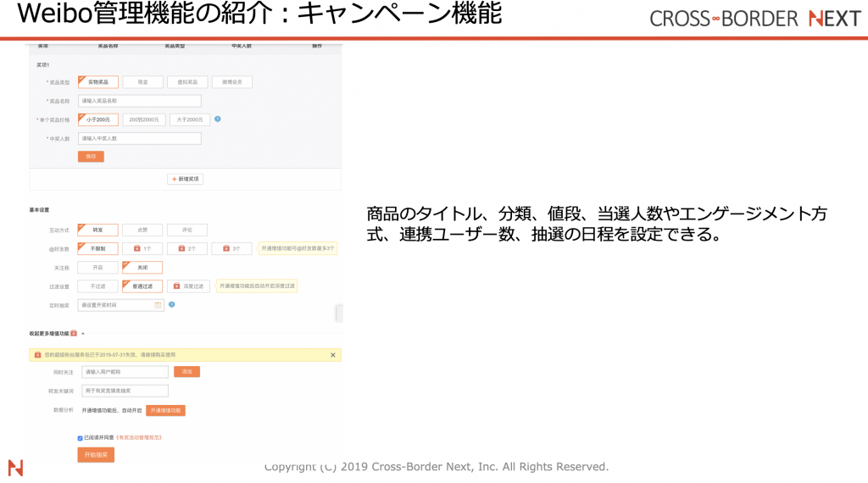Select 评论 interaction method
Image resolution: width=868 pixels, height=483 pixels.
point(187,230)
